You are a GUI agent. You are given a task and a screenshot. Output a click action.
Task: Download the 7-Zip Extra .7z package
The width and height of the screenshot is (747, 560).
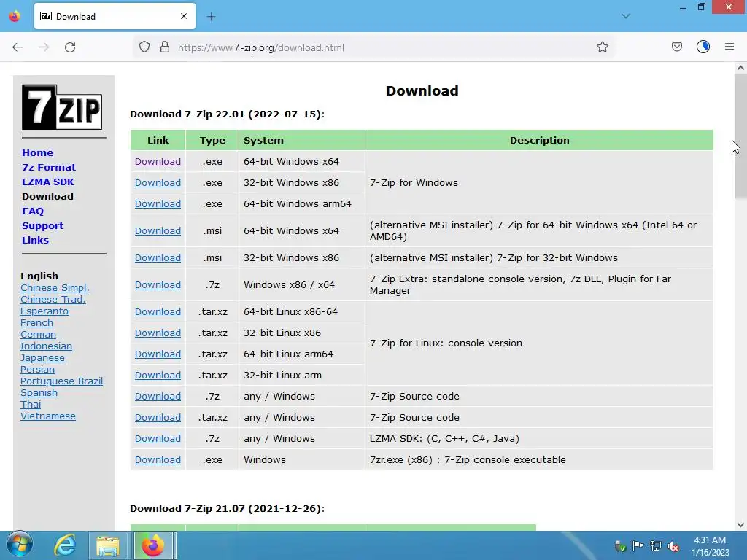[x=158, y=285]
